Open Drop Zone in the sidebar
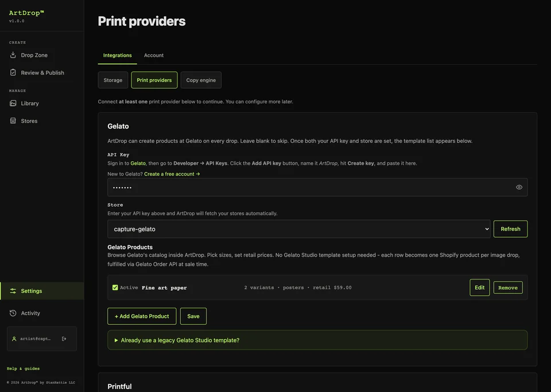The width and height of the screenshot is (551, 392). click(x=42, y=55)
